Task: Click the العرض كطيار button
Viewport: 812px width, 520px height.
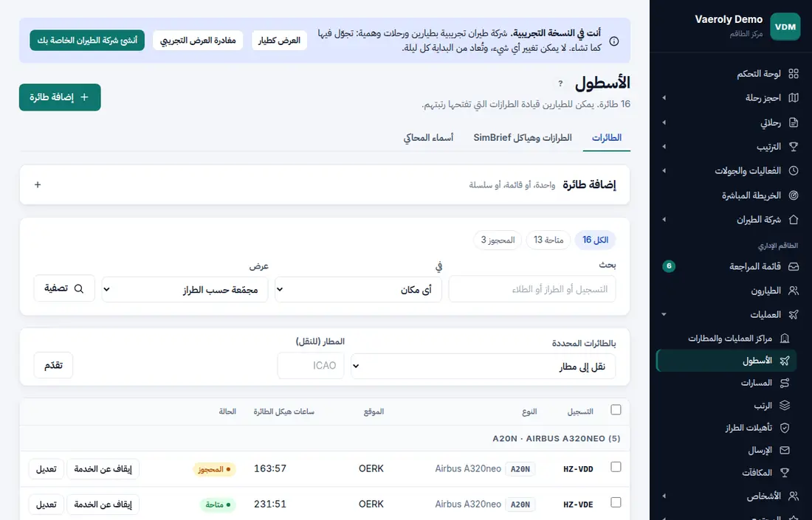Action: pos(279,41)
